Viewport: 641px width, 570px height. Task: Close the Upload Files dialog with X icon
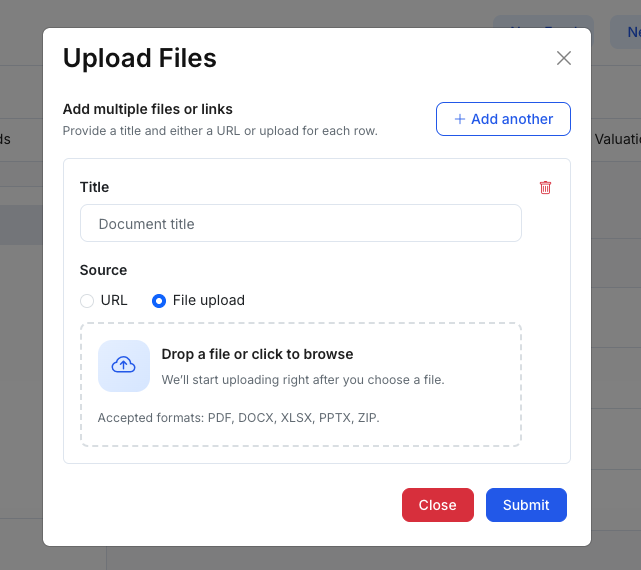(x=564, y=58)
